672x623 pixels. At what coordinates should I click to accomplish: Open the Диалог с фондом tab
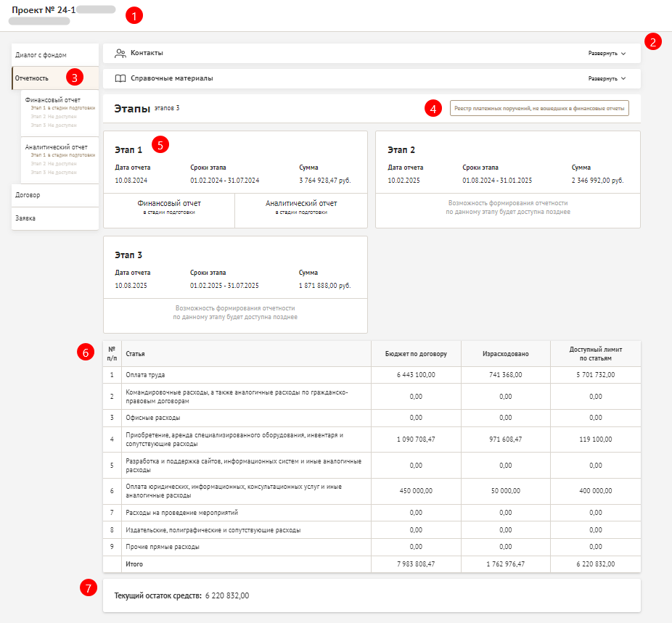41,54
